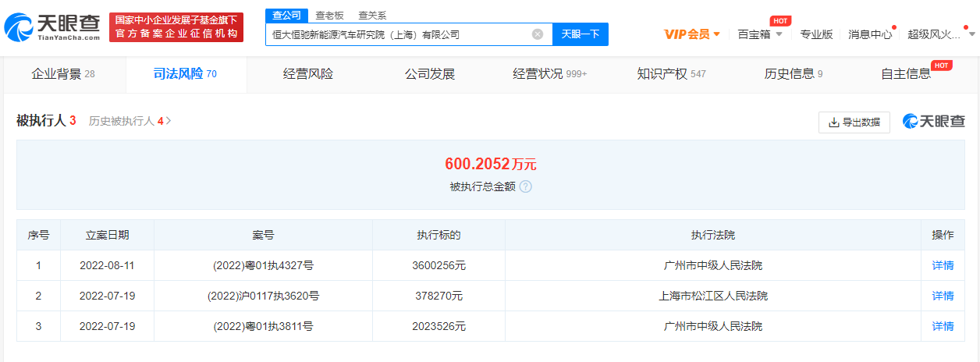Click the 天眼查 logo beside the export button
This screenshot has width=980, height=362.
tap(934, 122)
